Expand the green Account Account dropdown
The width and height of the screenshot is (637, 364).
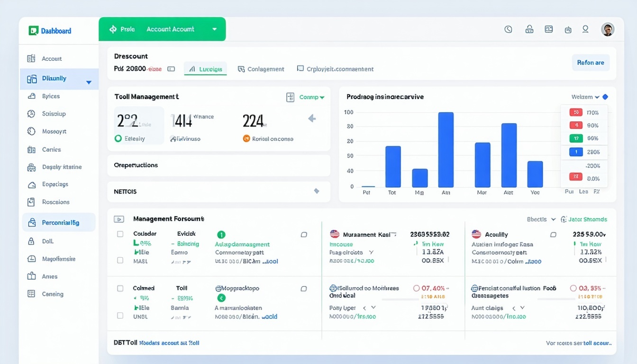pos(214,29)
